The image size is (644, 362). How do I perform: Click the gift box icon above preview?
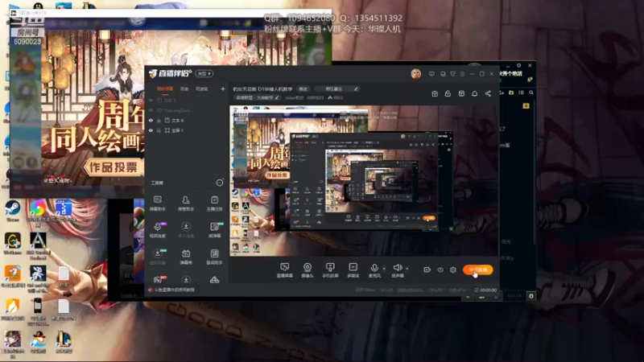coord(435,93)
